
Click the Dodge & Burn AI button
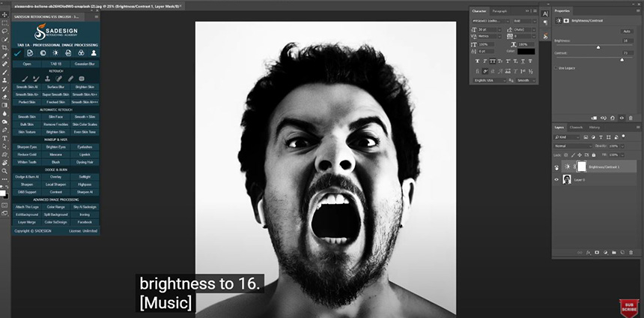click(x=27, y=177)
